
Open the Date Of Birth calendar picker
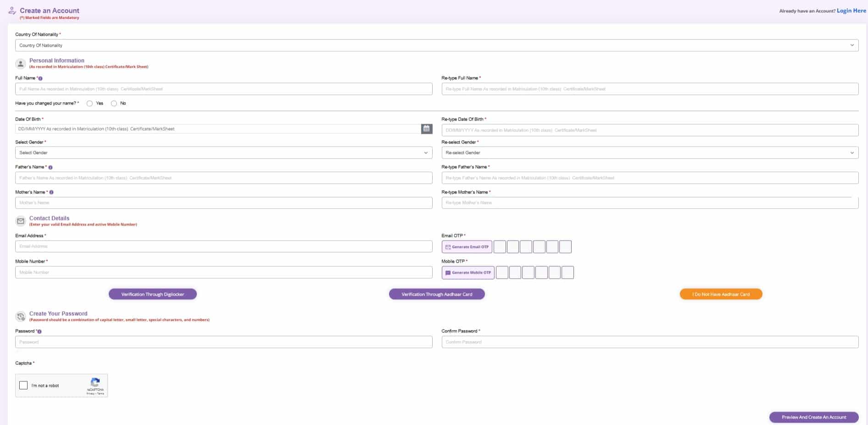[426, 129]
